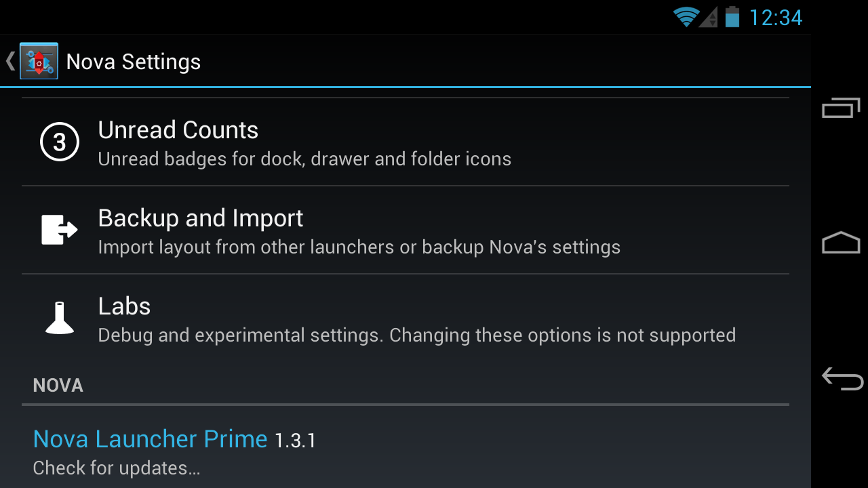Tap the version number 1.3.1

click(296, 441)
